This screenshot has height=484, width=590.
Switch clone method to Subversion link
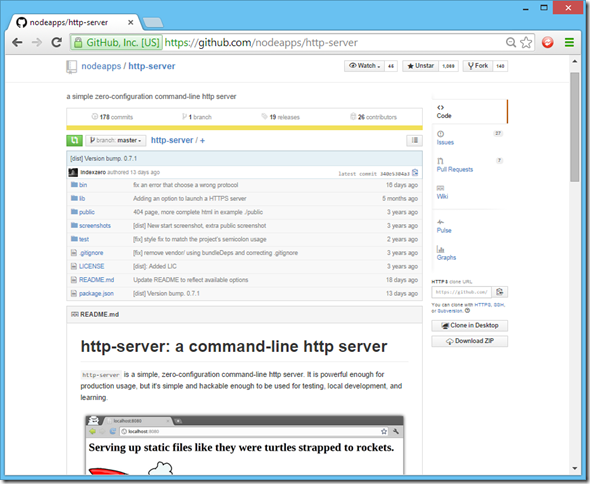click(x=450, y=311)
